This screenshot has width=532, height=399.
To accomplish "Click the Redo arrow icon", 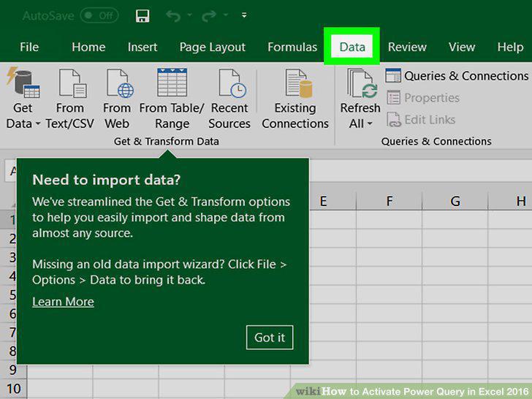I will pyautogui.click(x=209, y=15).
